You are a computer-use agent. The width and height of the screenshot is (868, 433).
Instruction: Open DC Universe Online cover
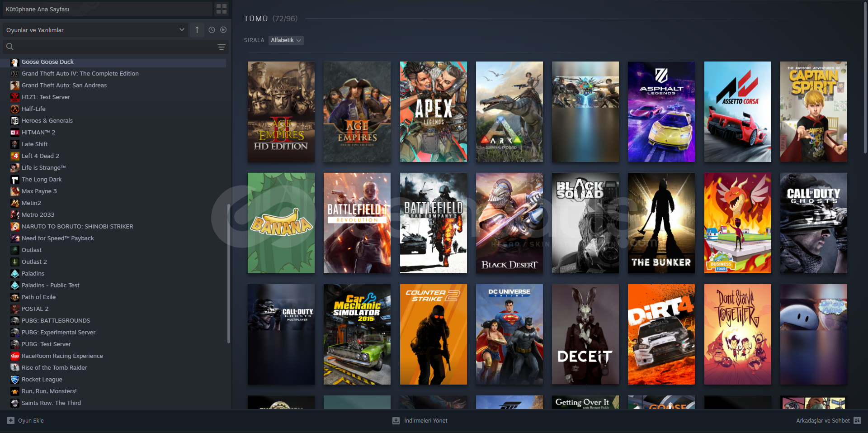click(x=509, y=334)
